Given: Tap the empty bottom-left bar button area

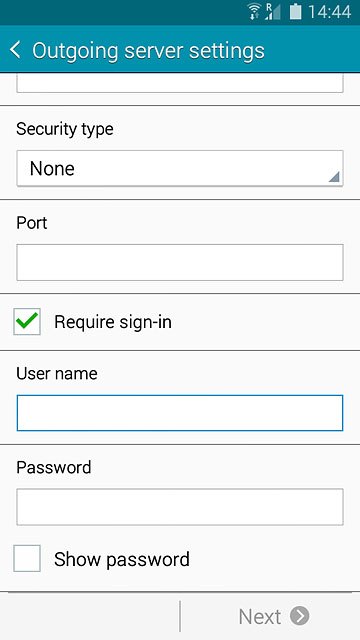Looking at the screenshot, I should [89, 616].
